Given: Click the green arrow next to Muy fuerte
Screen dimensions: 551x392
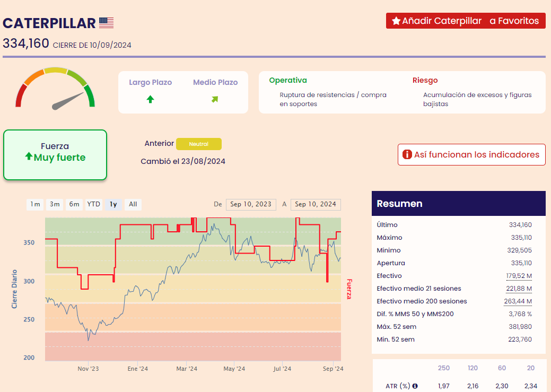Looking at the screenshot, I should (x=29, y=156).
